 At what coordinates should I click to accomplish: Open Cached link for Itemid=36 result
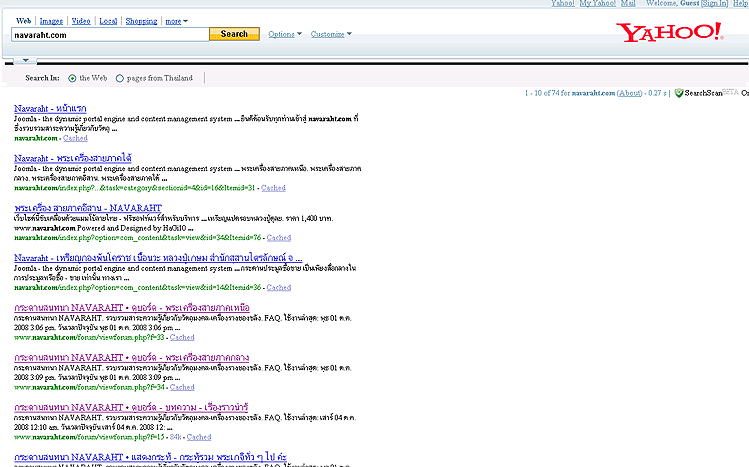point(279,287)
